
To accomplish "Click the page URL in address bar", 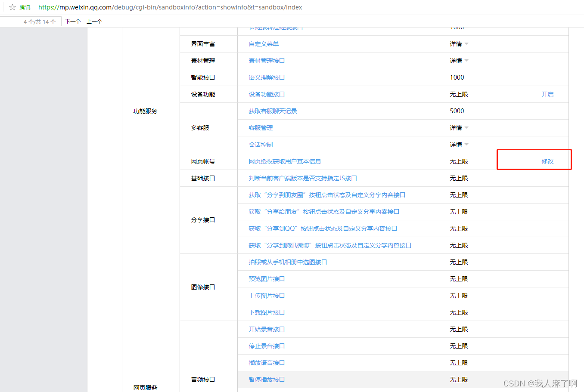I will coord(170,7).
